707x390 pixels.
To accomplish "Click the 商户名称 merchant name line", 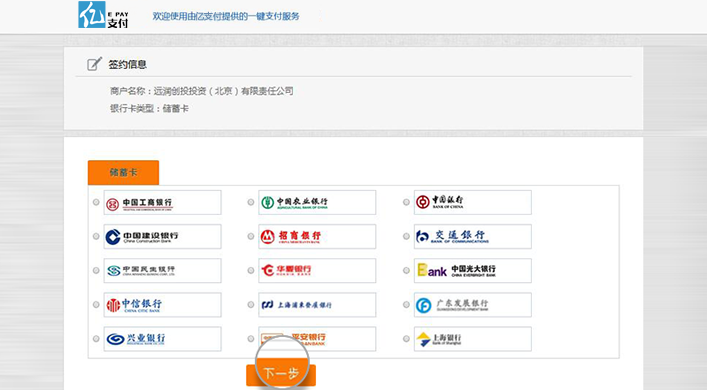I will point(202,91).
